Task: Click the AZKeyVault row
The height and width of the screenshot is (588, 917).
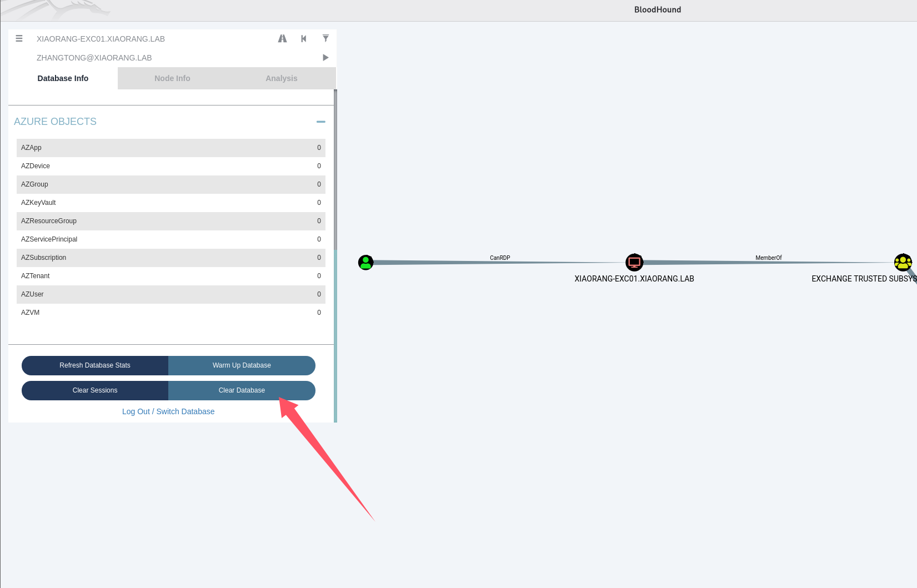Action: pyautogui.click(x=171, y=203)
